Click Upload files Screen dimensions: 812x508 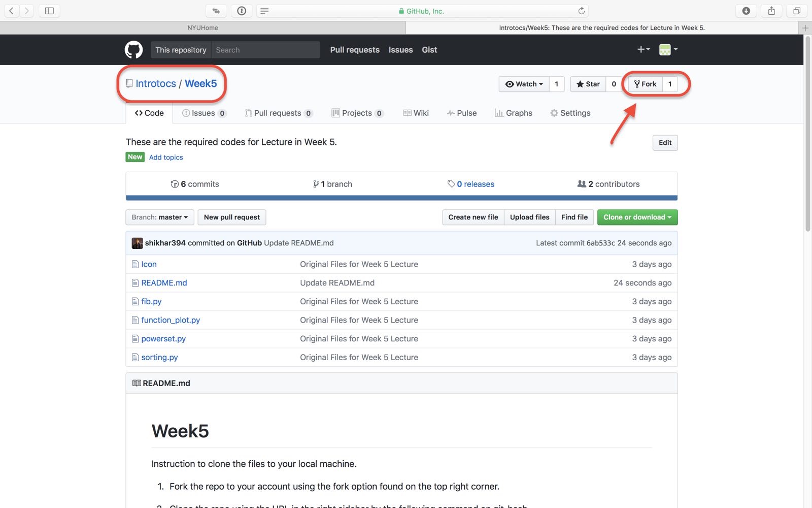(530, 217)
